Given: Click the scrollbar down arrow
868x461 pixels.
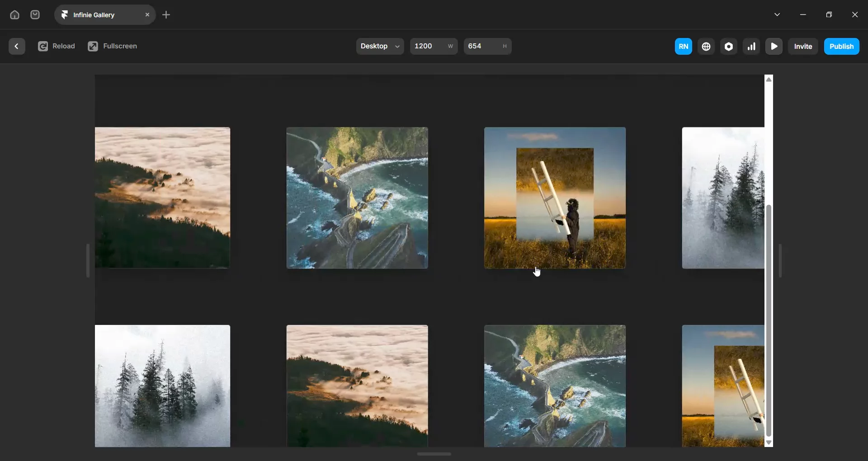Looking at the screenshot, I should pyautogui.click(x=769, y=443).
